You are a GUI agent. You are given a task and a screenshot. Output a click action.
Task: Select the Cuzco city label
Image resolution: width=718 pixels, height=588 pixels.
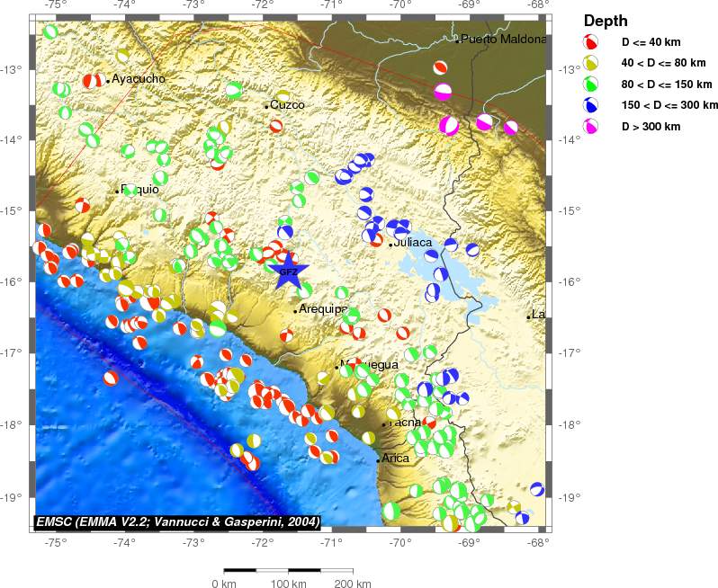point(288,105)
